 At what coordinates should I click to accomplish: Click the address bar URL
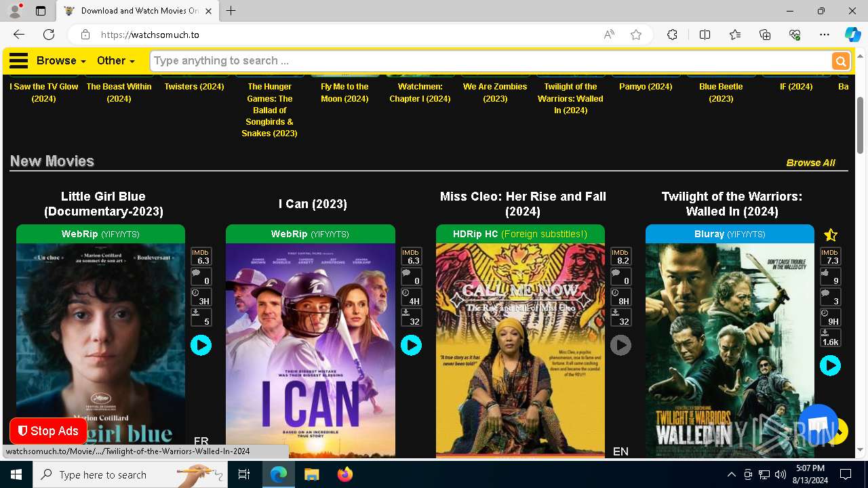coord(150,35)
